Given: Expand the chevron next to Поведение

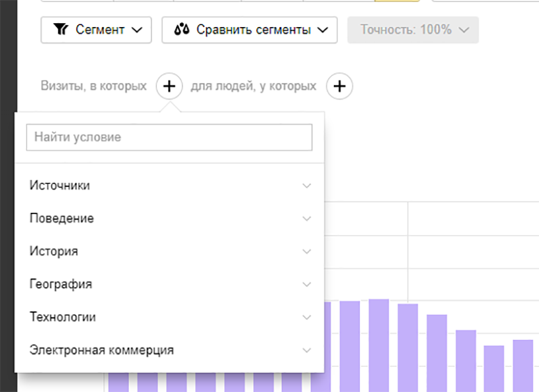Looking at the screenshot, I should pyautogui.click(x=306, y=218).
